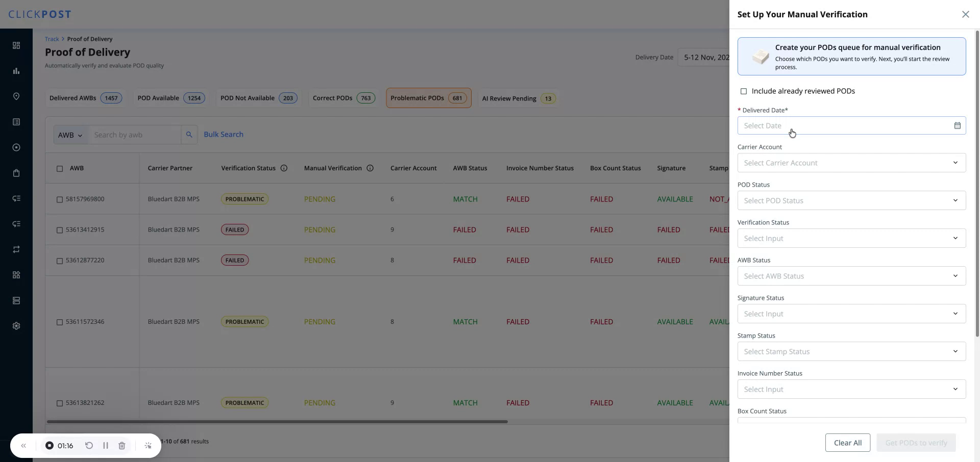Open the settings gear at sidebar bottom

[x=16, y=325]
